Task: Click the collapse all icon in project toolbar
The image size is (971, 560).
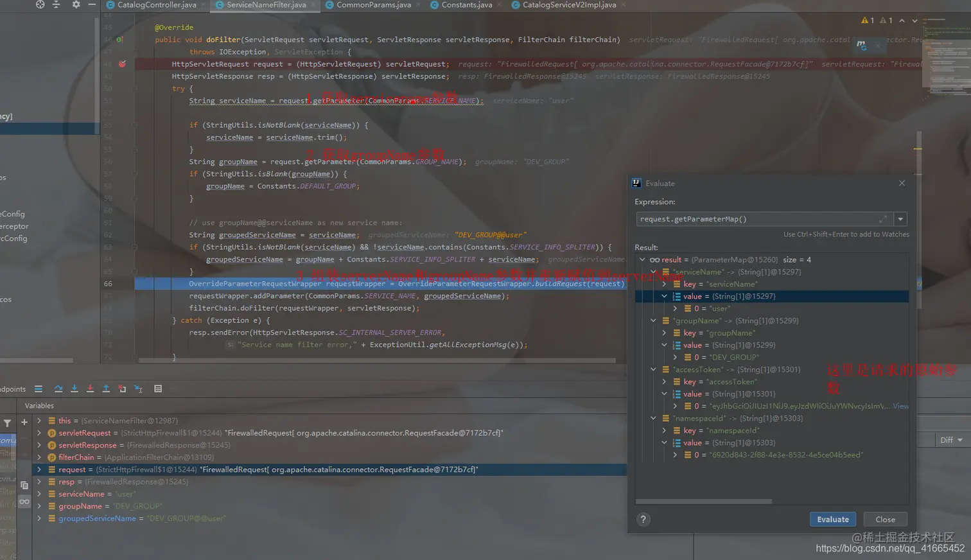Action: click(x=56, y=4)
